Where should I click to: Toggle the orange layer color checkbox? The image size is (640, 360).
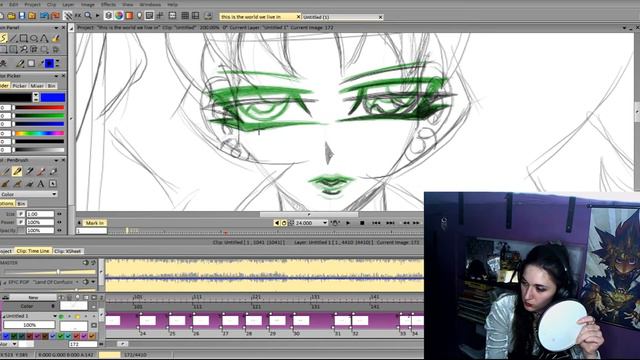[92, 336]
